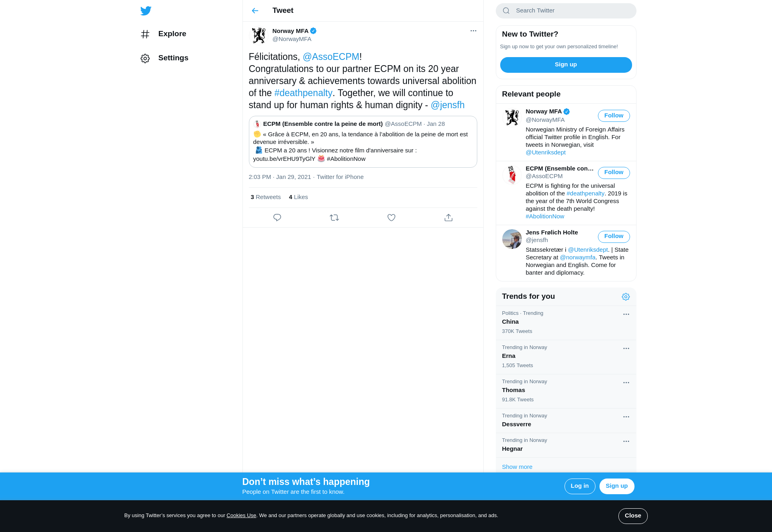Screen dimensions: 772x532
Task: Open the #deathpenalty hashtag in tweet
Action: tap(303, 93)
